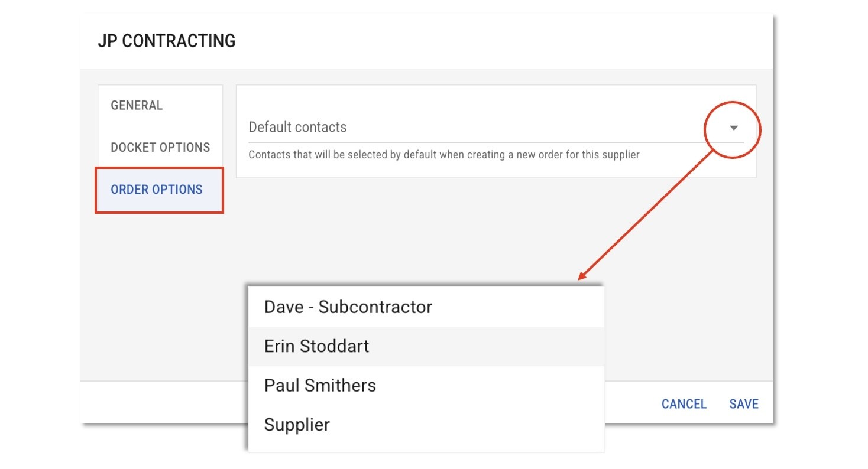Image resolution: width=868 pixels, height=469 pixels.
Task: Click the helper text under Default contacts
Action: point(443,155)
